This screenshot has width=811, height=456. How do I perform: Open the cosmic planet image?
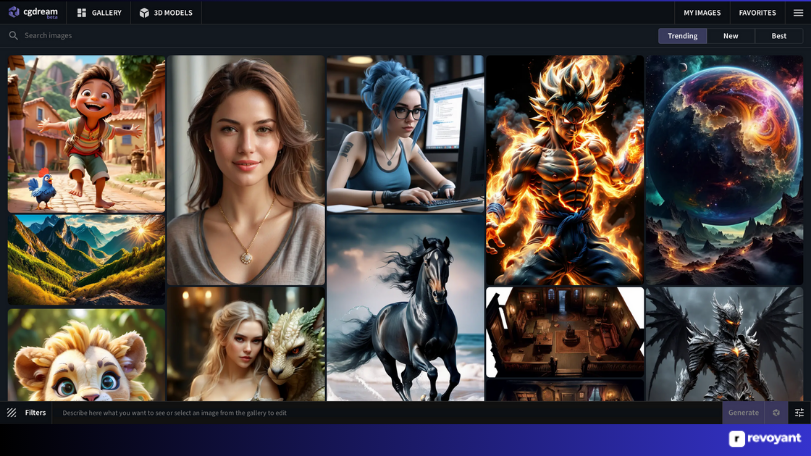pos(724,170)
